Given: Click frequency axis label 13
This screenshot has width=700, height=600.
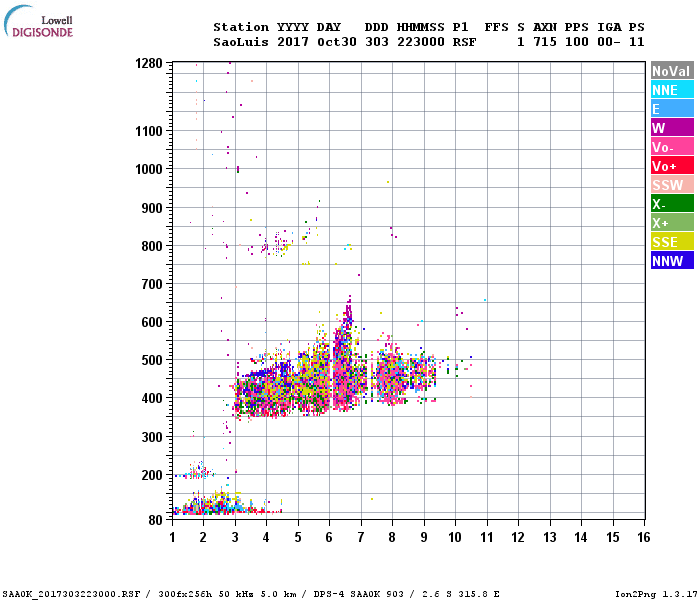Looking at the screenshot, I should pos(550,537).
